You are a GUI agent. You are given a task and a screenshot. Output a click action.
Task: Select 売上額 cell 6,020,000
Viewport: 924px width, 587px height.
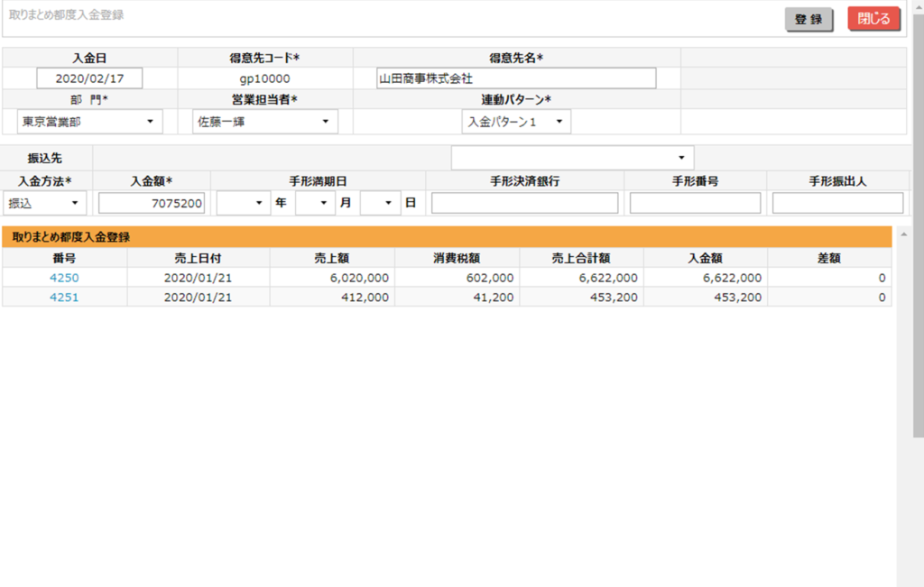pos(332,278)
